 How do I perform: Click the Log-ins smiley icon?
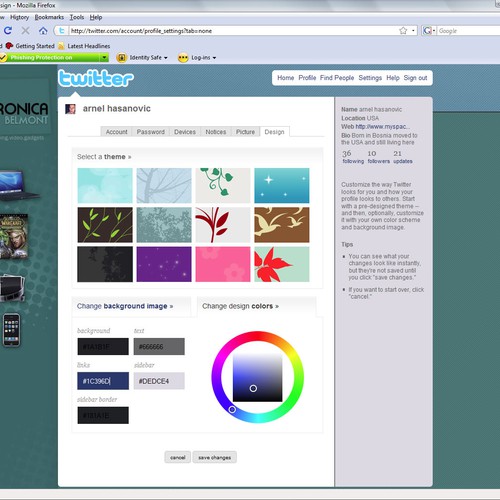(183, 58)
